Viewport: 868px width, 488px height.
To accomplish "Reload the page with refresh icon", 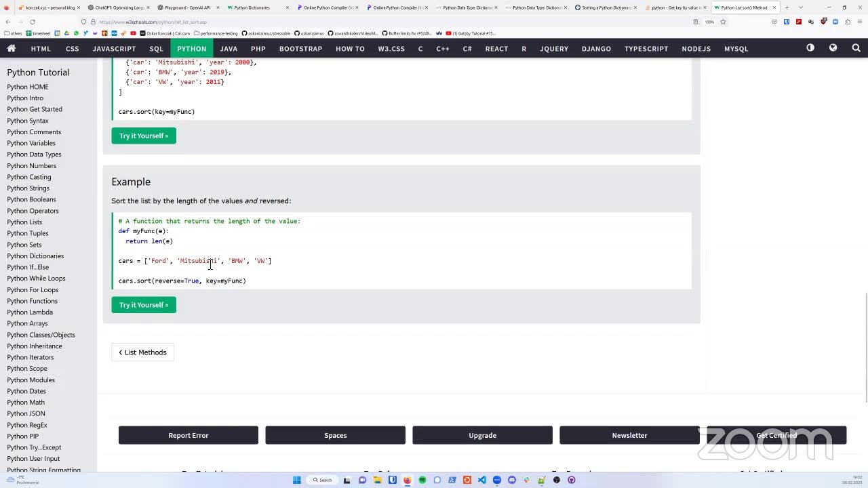I will (x=33, y=22).
